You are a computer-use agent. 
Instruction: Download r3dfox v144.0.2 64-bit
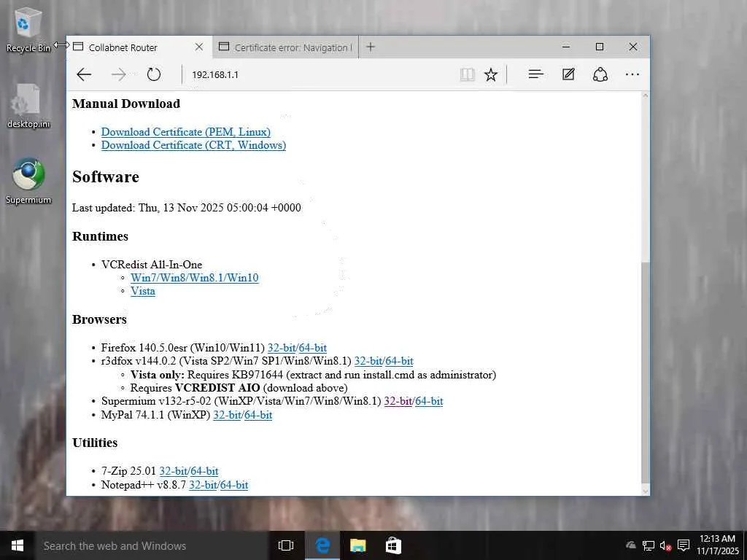[399, 361]
